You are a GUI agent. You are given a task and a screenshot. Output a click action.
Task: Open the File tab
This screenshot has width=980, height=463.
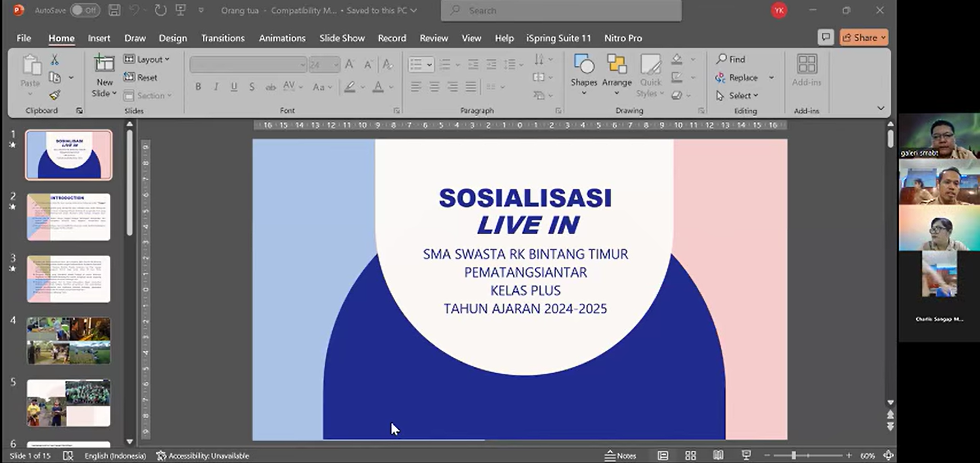click(23, 38)
